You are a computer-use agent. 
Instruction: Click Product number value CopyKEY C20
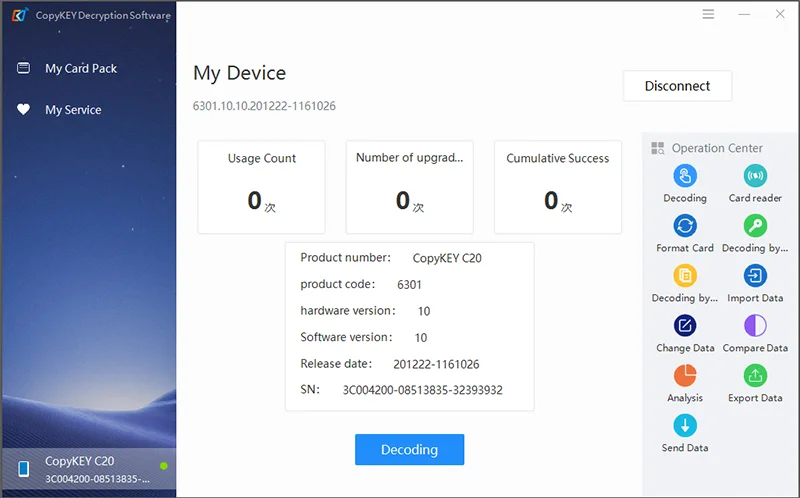pyautogui.click(x=447, y=258)
